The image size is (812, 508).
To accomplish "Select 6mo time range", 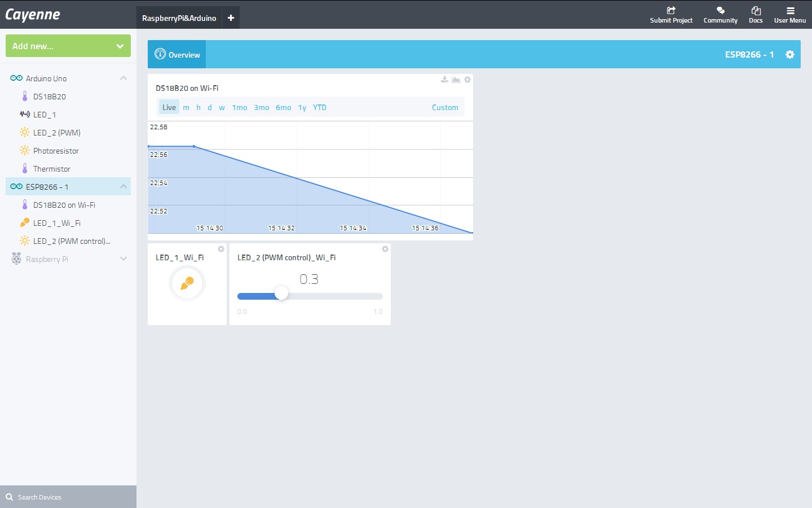I will 284,107.
